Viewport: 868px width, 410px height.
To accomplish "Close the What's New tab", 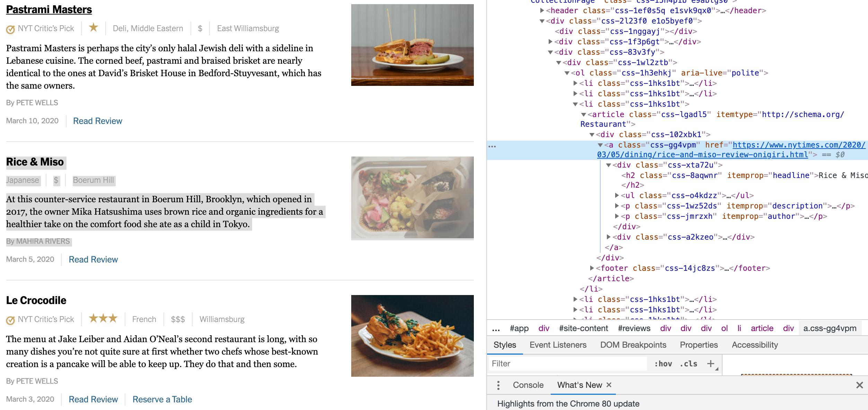I will tap(609, 385).
